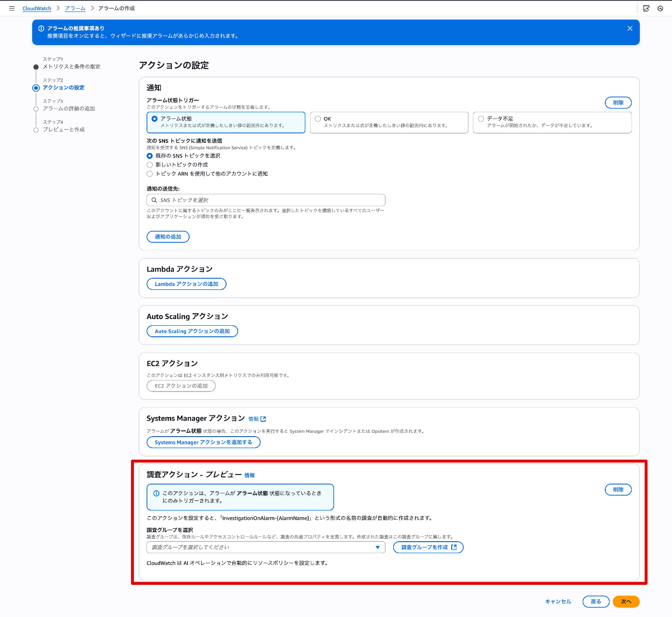Click the 戻る button
Image resolution: width=672 pixels, height=617 pixels.
(x=596, y=602)
